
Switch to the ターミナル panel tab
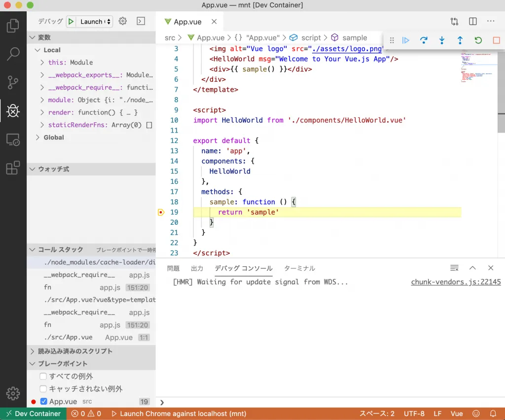(x=299, y=268)
